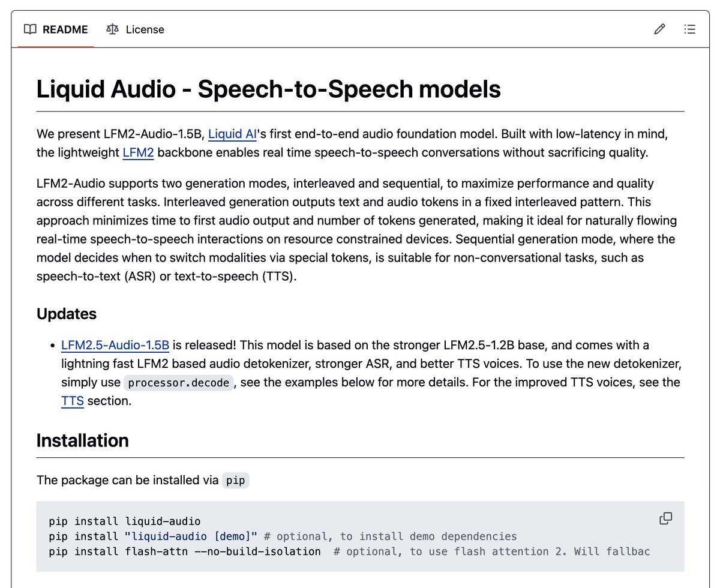Open the README tab

[x=56, y=29]
